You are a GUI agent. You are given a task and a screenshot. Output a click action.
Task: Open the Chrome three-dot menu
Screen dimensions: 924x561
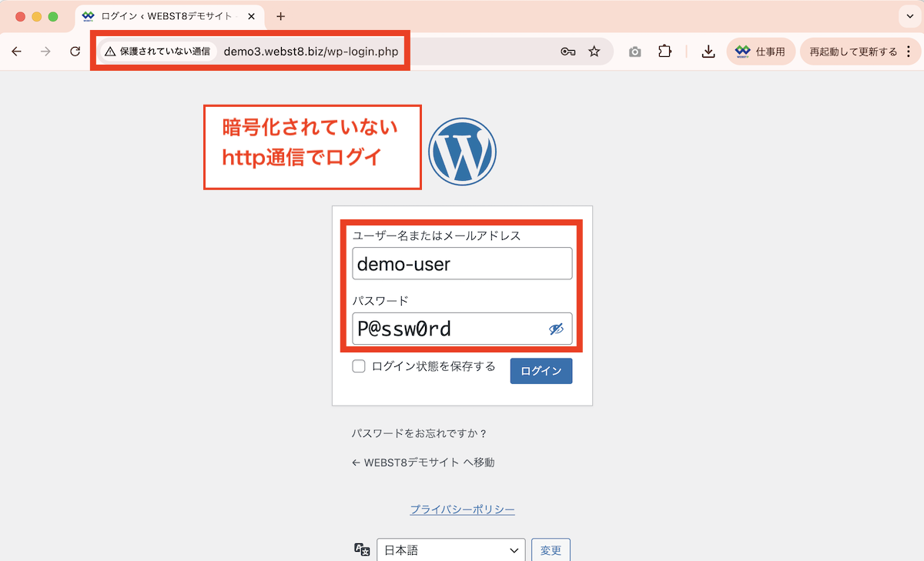point(909,51)
